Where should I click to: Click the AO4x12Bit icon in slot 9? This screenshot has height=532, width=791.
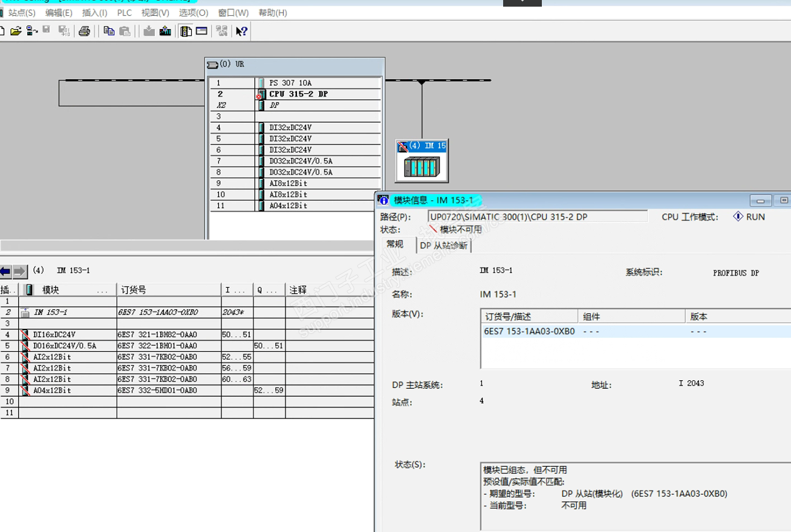25,391
